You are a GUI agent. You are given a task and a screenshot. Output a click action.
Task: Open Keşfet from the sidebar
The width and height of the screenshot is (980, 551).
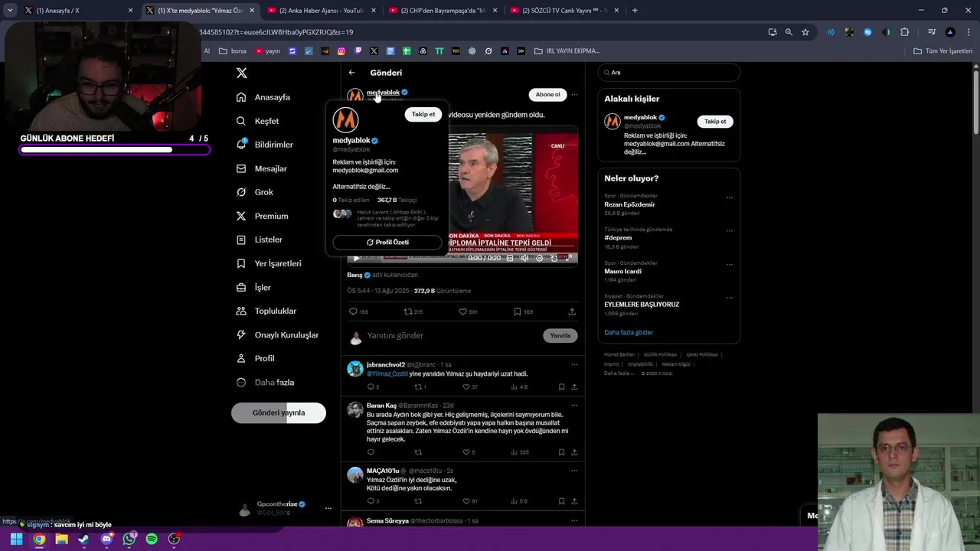pyautogui.click(x=257, y=121)
